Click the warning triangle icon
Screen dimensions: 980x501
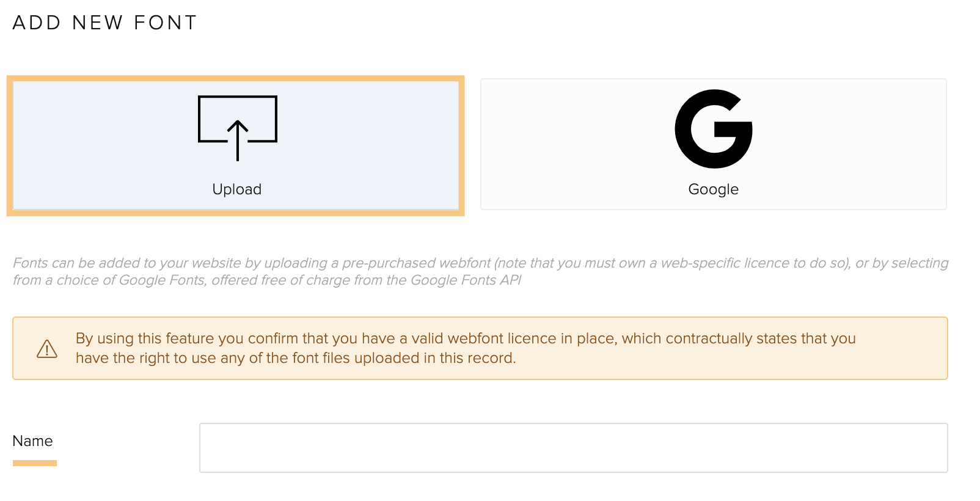click(47, 349)
